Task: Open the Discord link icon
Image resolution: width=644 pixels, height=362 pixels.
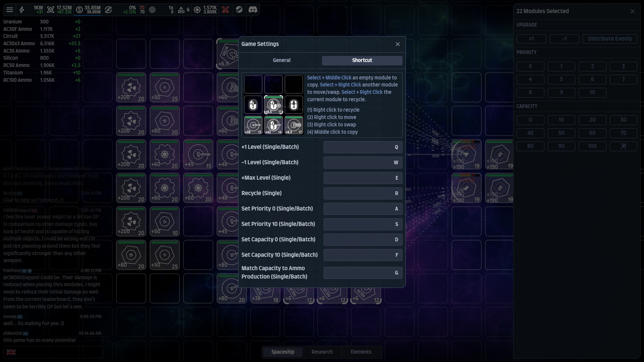Action: (x=253, y=10)
